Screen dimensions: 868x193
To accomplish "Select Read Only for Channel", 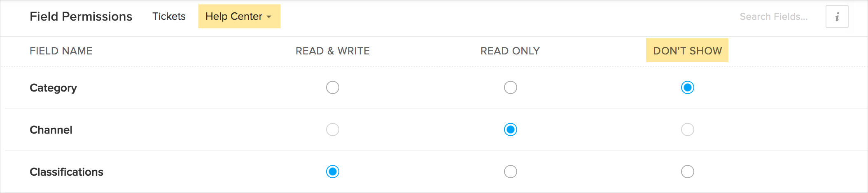I will 511,129.
